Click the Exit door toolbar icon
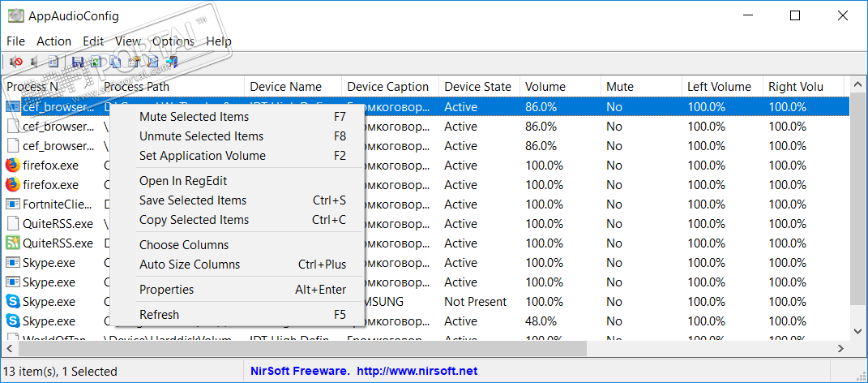 pyautogui.click(x=172, y=62)
